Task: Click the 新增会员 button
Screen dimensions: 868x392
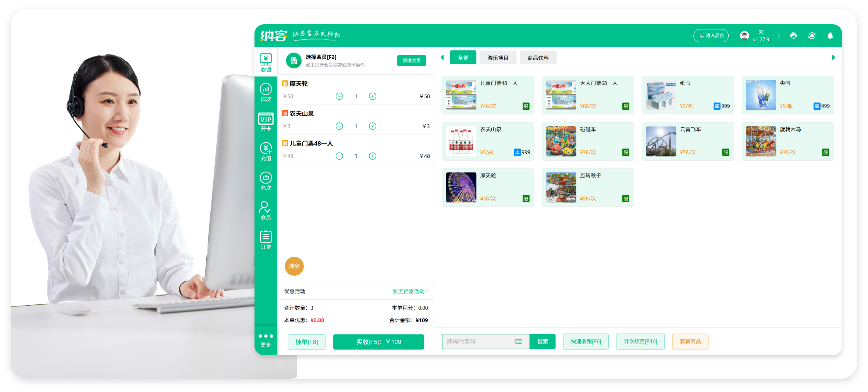Action: [411, 61]
